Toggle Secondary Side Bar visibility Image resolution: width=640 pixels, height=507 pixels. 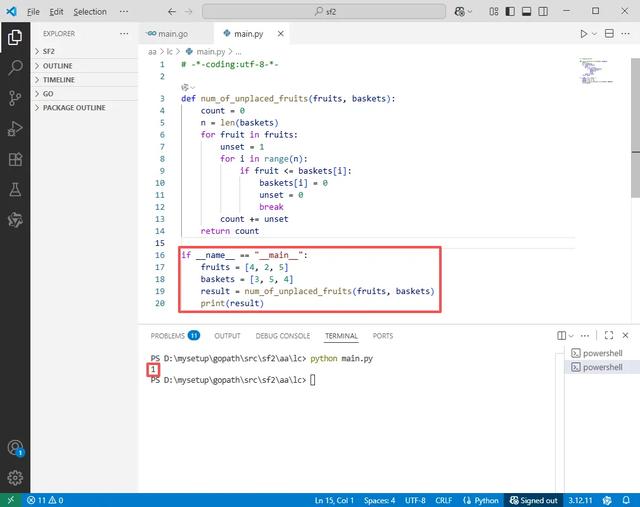pyautogui.click(x=543, y=11)
